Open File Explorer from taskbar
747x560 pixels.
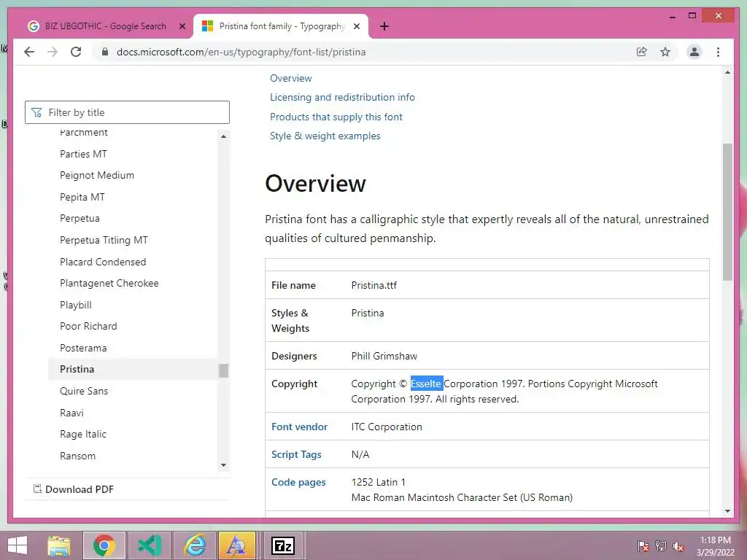coord(59,545)
